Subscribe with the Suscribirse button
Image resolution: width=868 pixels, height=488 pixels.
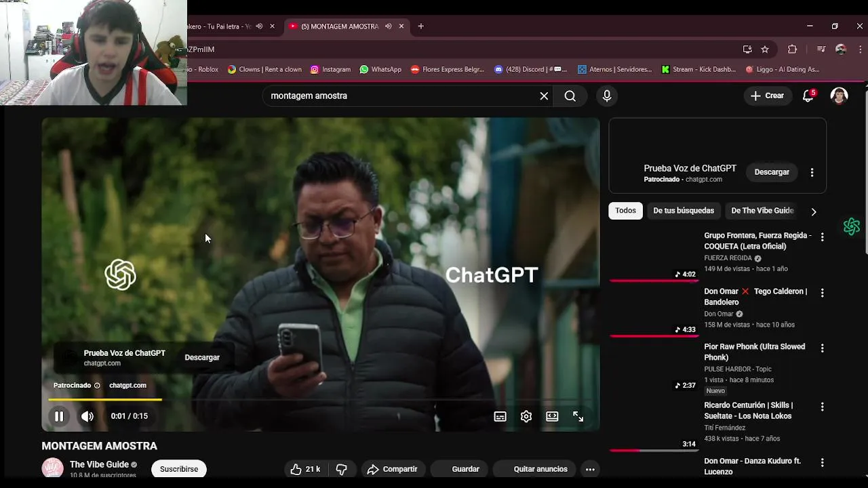[179, 469]
